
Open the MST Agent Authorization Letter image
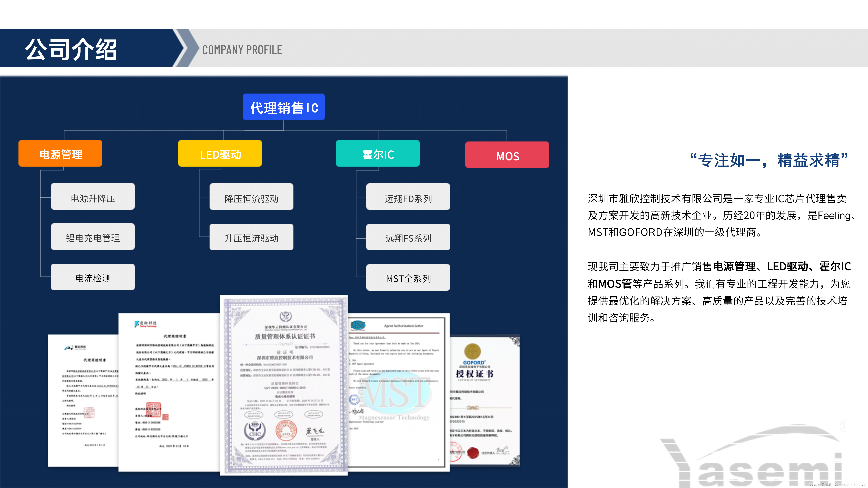(x=398, y=391)
